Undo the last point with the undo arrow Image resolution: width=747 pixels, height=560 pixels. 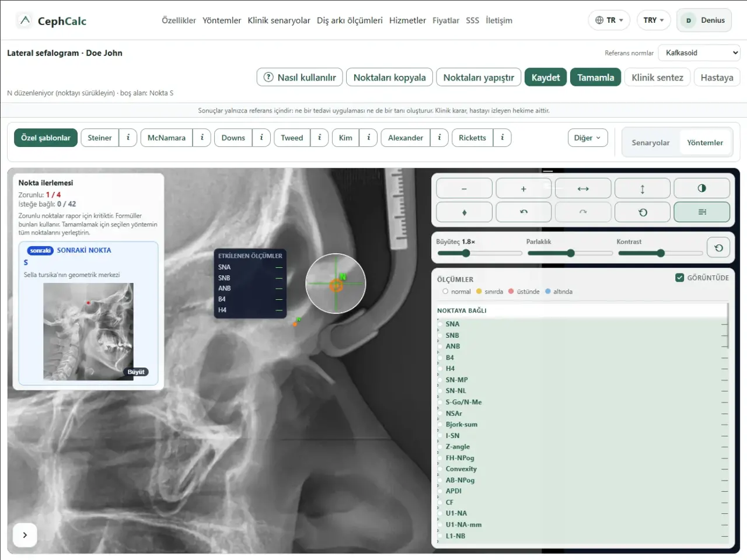pyautogui.click(x=523, y=212)
